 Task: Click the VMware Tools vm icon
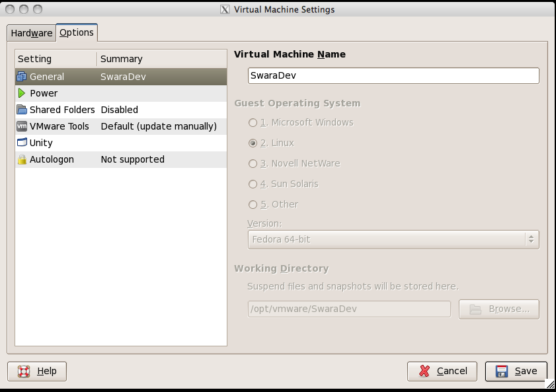[22, 126]
